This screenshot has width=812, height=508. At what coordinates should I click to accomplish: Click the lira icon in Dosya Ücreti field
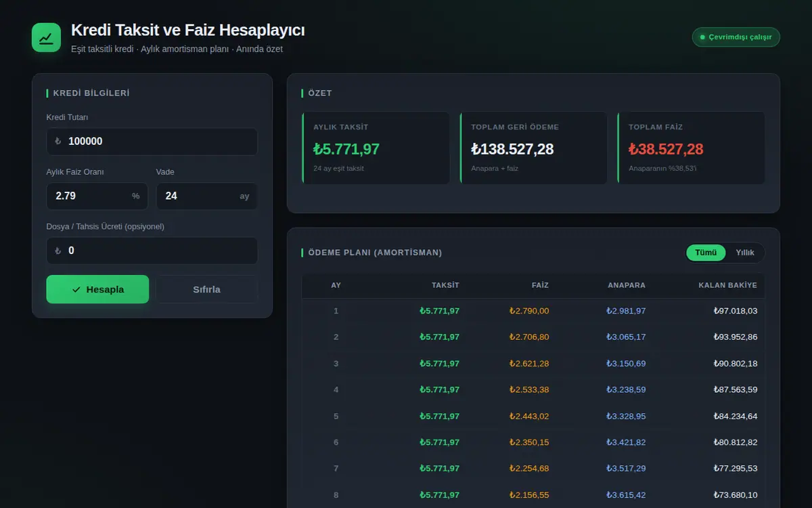(58, 251)
